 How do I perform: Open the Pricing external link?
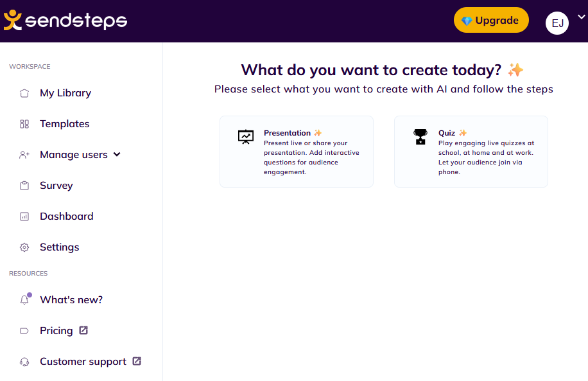pyautogui.click(x=83, y=330)
